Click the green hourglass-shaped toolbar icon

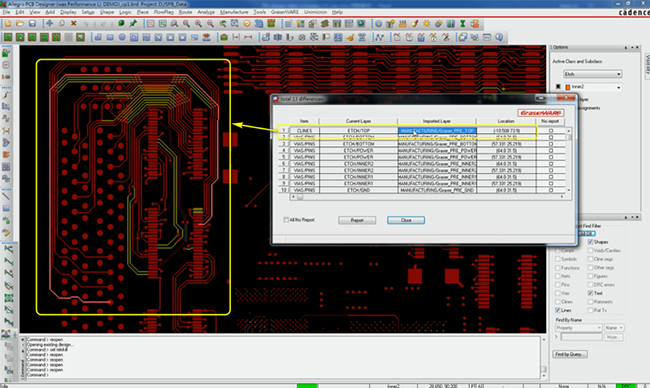[x=462, y=24]
